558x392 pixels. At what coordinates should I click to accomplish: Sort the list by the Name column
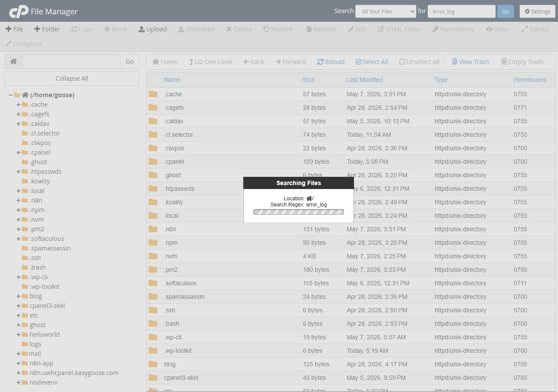pyautogui.click(x=172, y=80)
